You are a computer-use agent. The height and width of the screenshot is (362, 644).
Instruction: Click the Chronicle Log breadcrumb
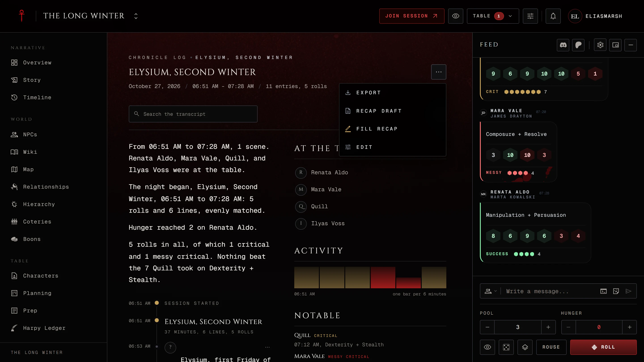[x=157, y=57]
